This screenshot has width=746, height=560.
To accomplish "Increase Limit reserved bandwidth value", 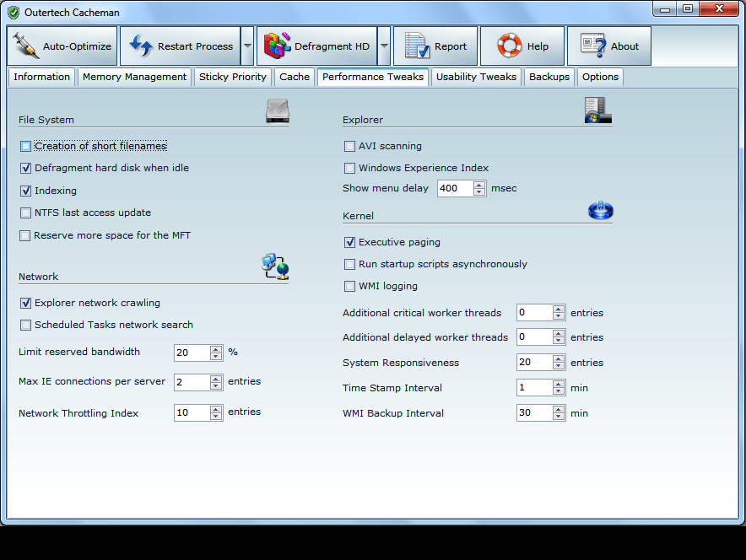I will tap(216, 349).
